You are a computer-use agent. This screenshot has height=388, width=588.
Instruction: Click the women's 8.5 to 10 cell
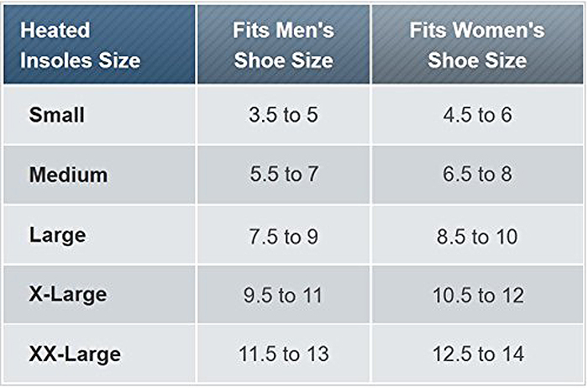[x=477, y=235]
